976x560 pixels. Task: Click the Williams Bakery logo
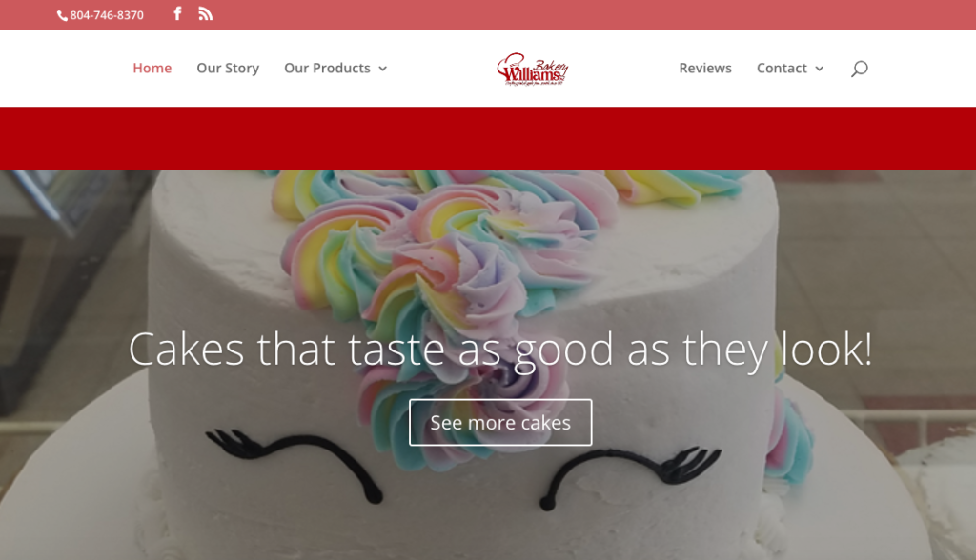click(532, 70)
